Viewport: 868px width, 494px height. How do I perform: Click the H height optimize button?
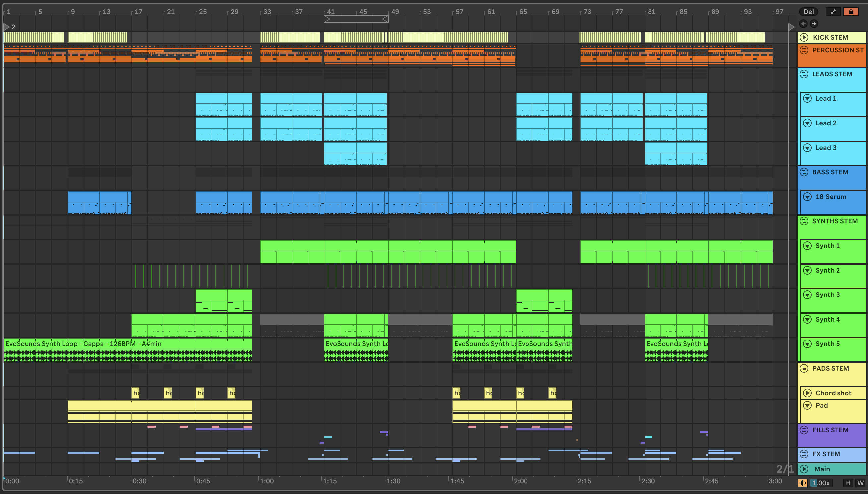point(848,483)
